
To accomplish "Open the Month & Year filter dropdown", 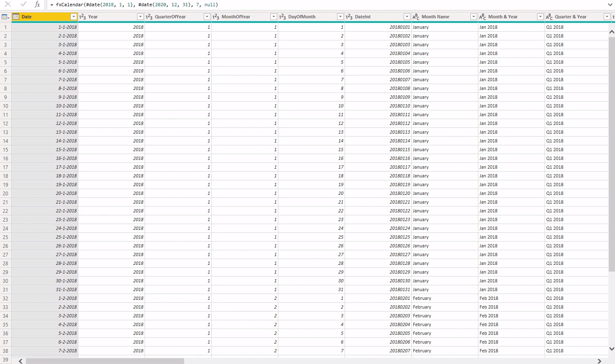I will [540, 17].
